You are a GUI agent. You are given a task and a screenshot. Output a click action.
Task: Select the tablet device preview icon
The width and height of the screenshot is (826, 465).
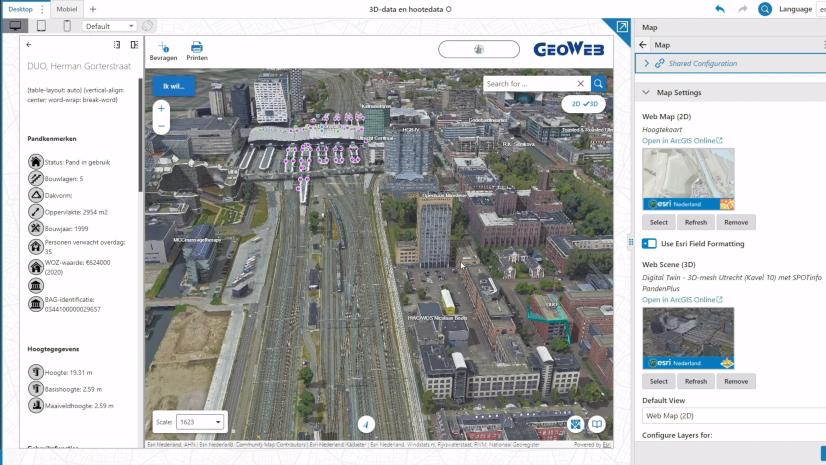pyautogui.click(x=42, y=26)
